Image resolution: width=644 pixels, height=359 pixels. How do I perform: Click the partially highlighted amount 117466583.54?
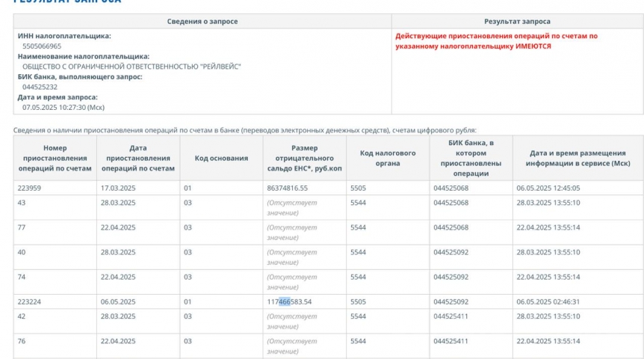coord(289,301)
